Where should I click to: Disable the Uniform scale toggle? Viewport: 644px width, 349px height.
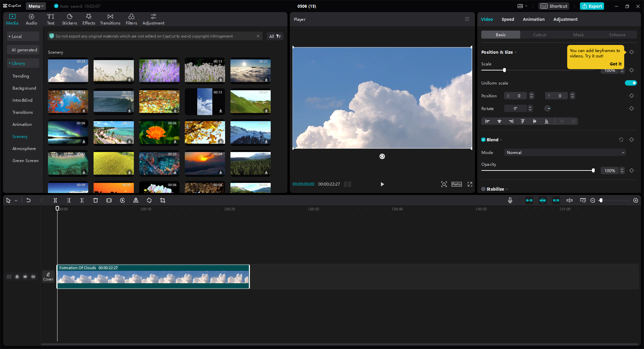coord(631,83)
